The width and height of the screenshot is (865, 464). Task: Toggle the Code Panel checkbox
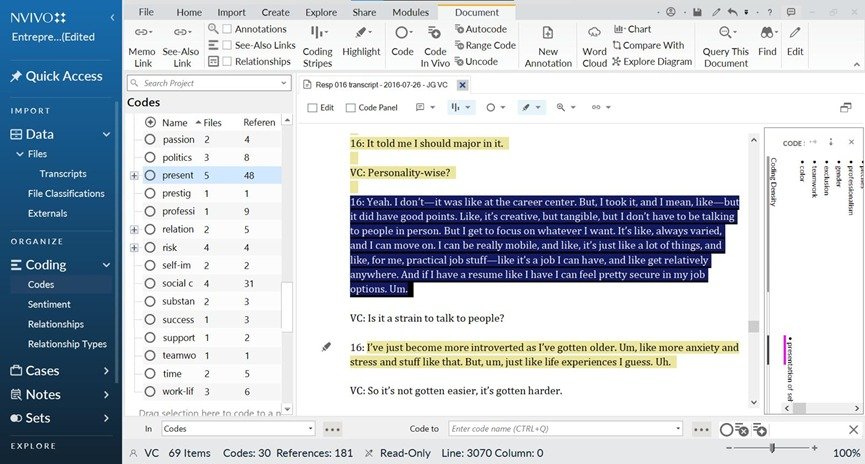coord(350,108)
